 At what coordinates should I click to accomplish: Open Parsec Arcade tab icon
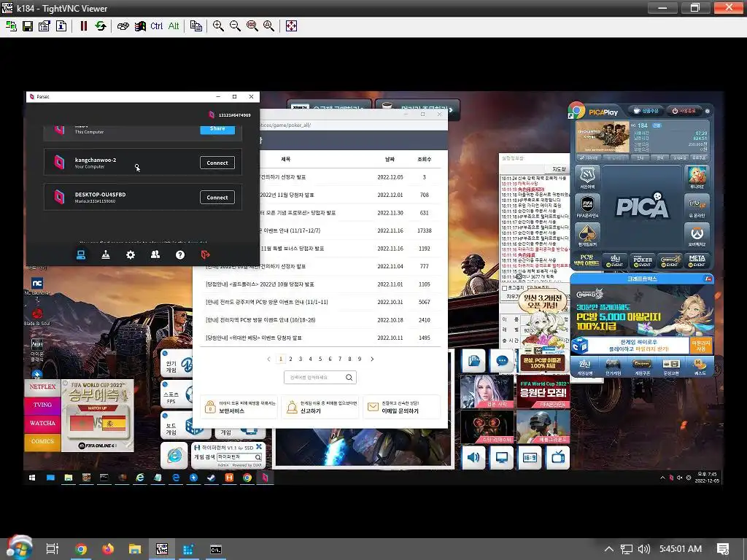(106, 255)
